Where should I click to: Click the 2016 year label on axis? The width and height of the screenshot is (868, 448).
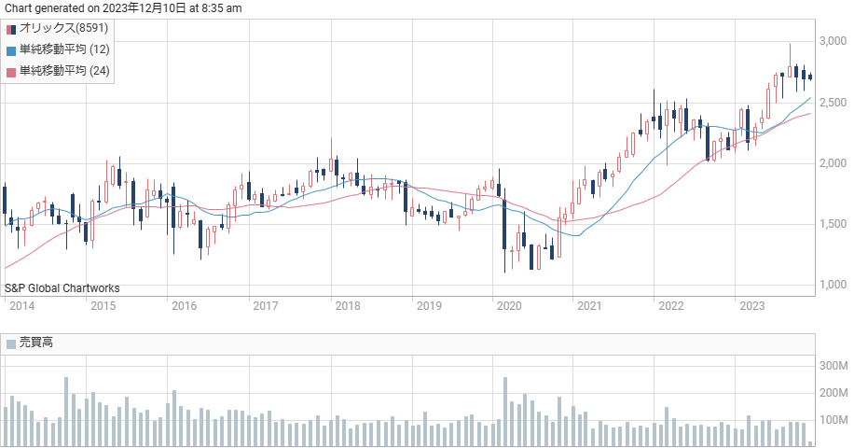[x=184, y=306]
